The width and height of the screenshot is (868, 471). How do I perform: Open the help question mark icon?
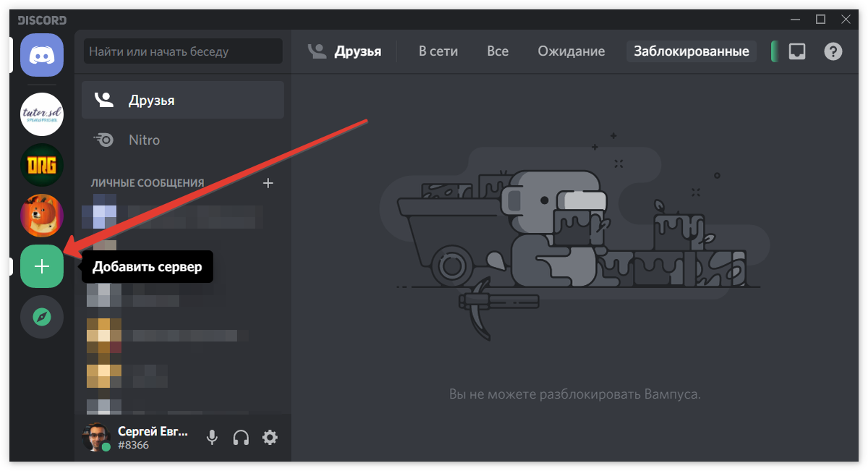point(833,51)
